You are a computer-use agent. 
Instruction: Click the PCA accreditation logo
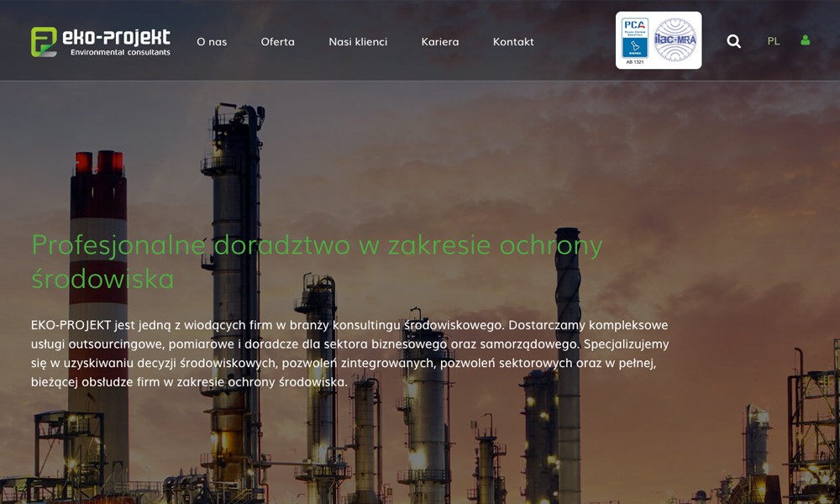[634, 37]
